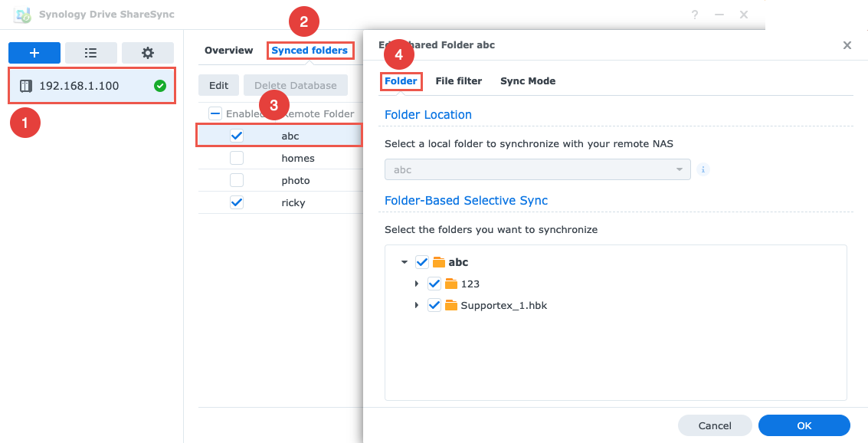Click the Remote Folder column header

(318, 113)
